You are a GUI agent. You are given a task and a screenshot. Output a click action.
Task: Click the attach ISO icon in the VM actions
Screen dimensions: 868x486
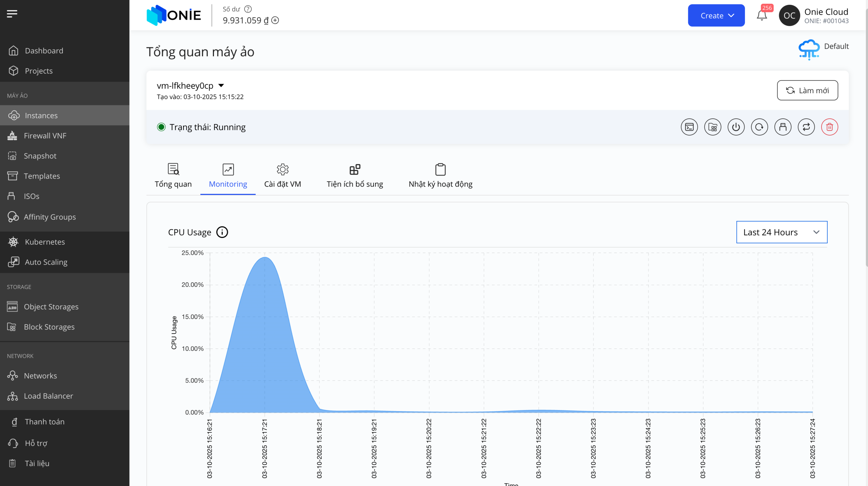point(783,127)
